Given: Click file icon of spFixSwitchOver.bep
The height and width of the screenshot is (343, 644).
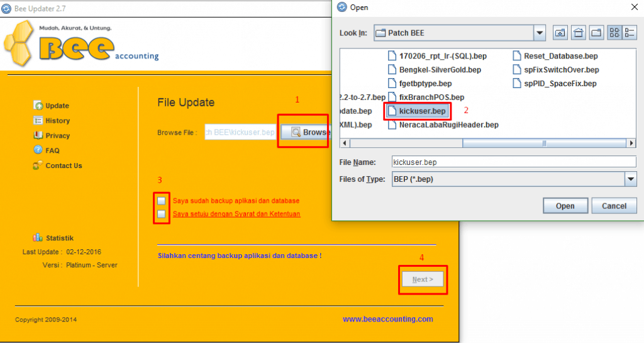Looking at the screenshot, I should point(517,70).
